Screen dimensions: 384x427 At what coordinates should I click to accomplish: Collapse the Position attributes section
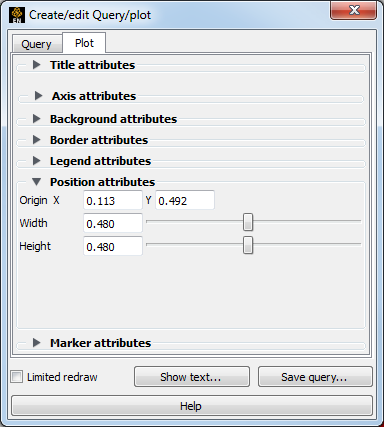coord(37,182)
